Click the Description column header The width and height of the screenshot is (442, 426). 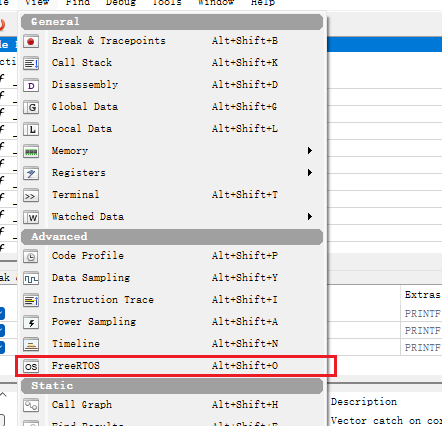(364, 402)
